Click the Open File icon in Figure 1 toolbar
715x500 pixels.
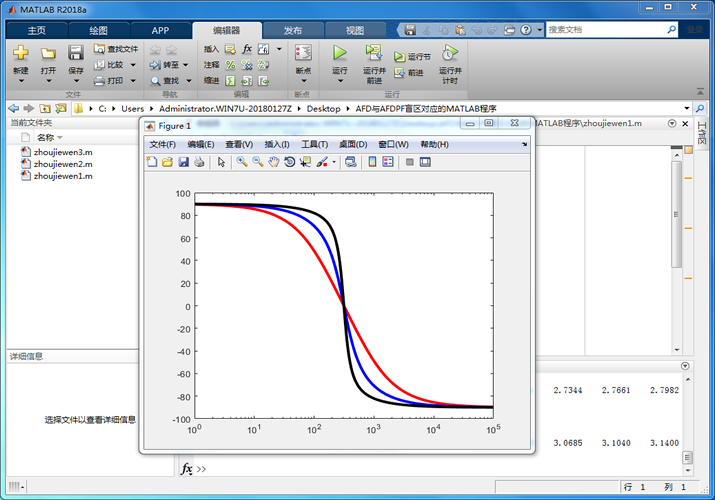pyautogui.click(x=167, y=162)
